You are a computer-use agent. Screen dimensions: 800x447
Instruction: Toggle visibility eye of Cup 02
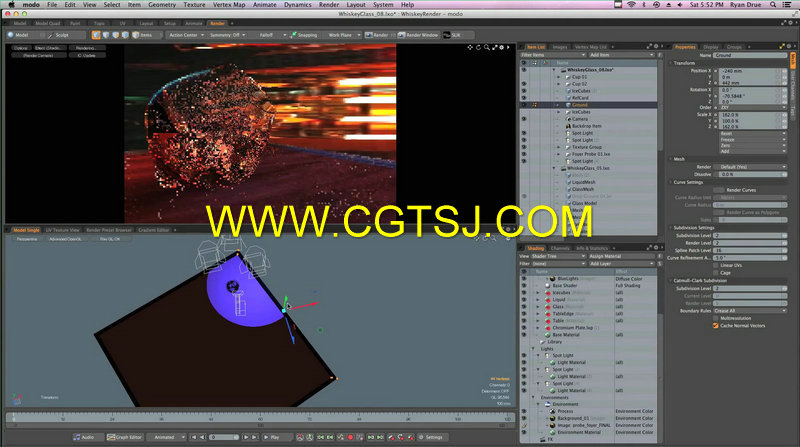tap(523, 84)
